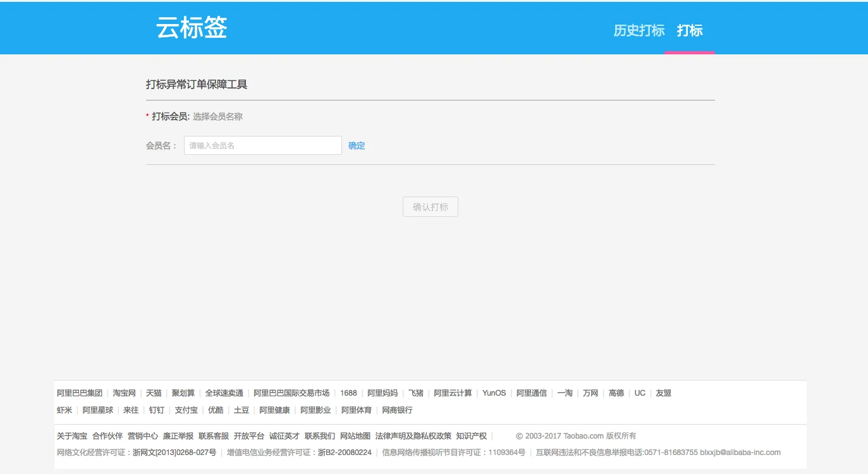Open the 支付宝 footer link
The width and height of the screenshot is (868, 474).
(186, 410)
